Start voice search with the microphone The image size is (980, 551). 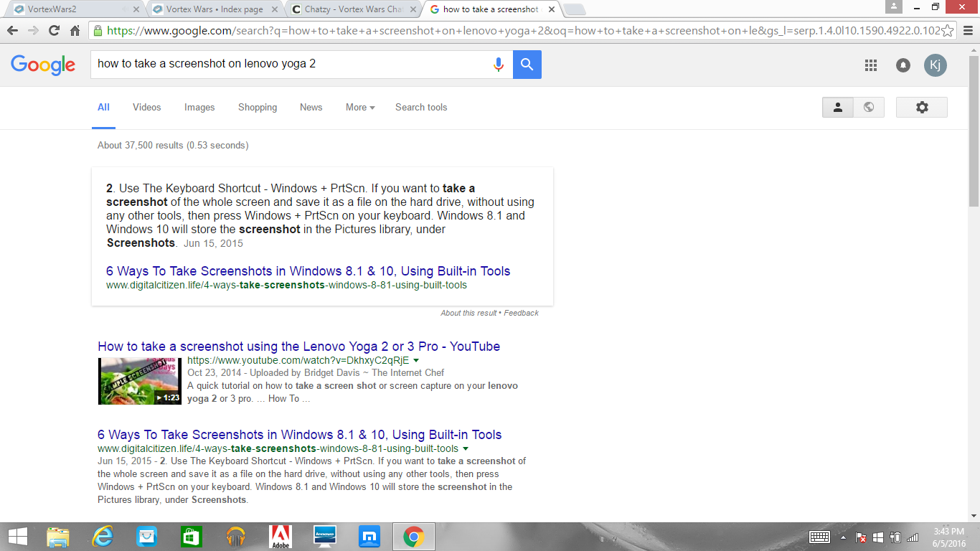coord(498,65)
